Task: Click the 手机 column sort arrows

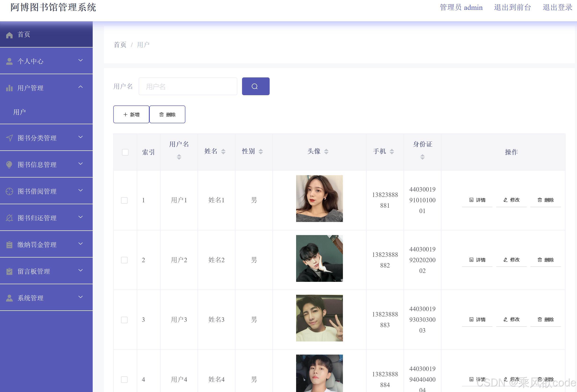Action: pyautogui.click(x=392, y=151)
